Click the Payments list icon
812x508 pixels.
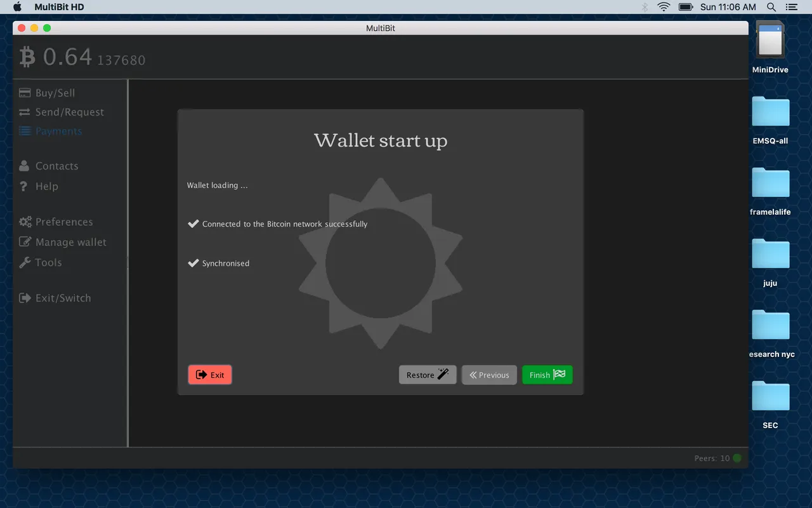(x=25, y=131)
